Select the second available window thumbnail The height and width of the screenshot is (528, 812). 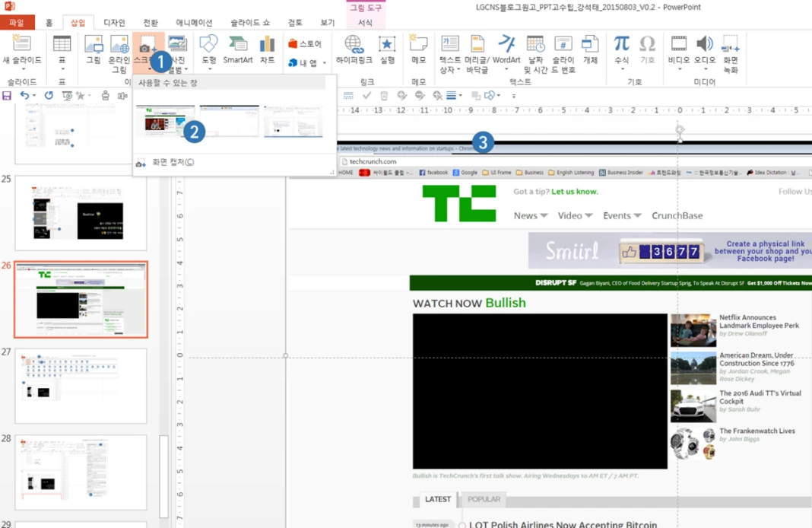pos(230,122)
